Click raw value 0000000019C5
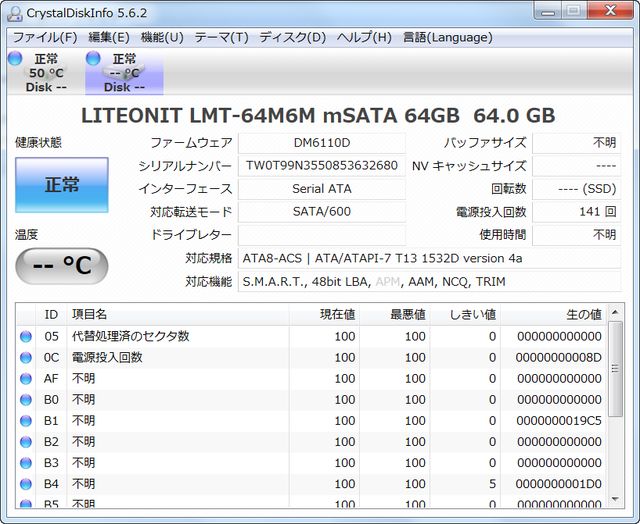 point(559,421)
